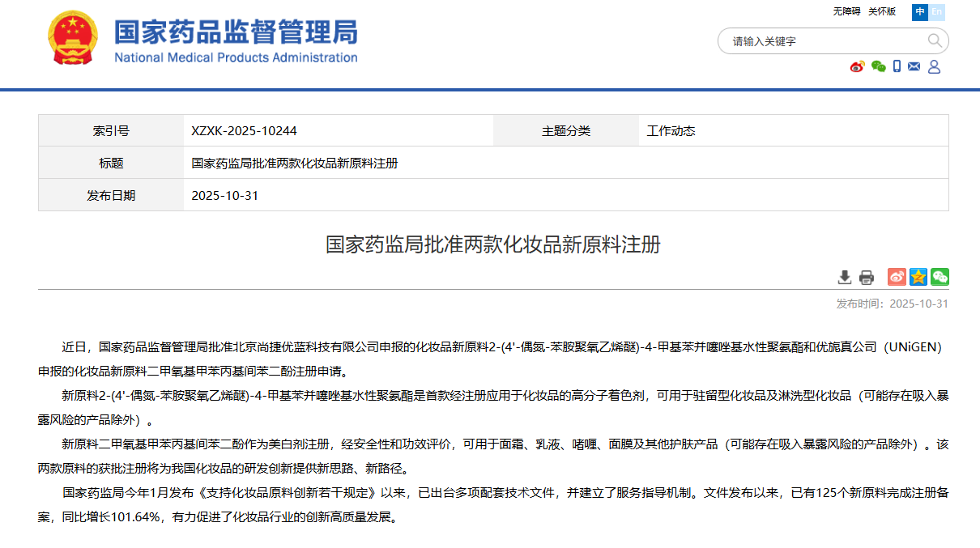Open the user login icon
980x548 pixels.
point(933,66)
